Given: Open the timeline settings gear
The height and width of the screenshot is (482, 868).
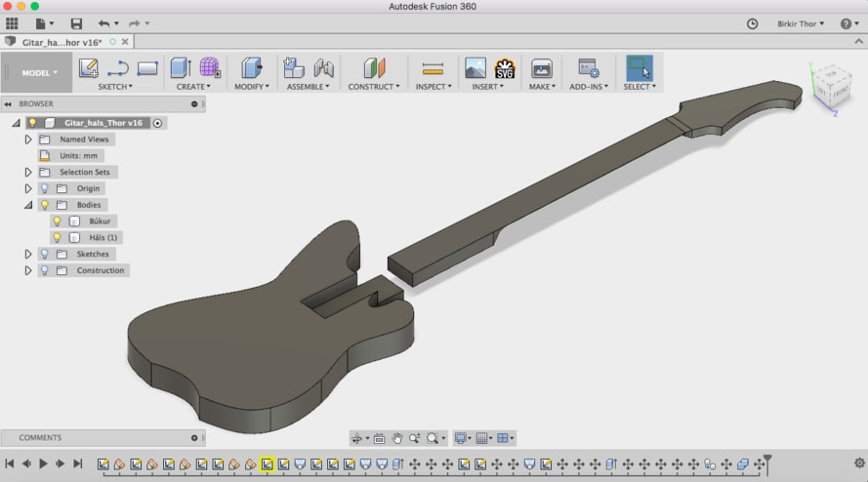Looking at the screenshot, I should click(859, 463).
